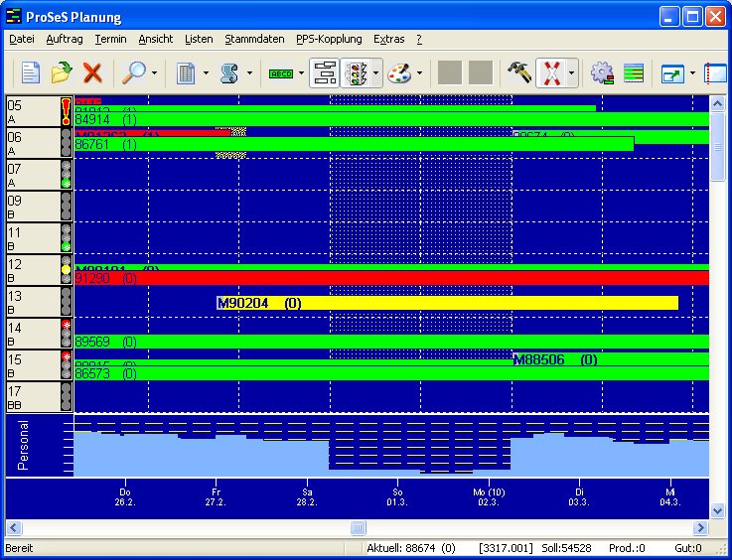The height and width of the screenshot is (560, 732).
Task: Click the new document icon
Action: 31,72
